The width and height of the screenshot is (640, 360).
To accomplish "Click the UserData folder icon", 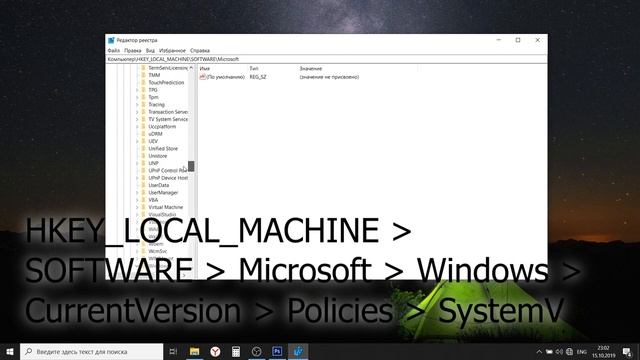I will pos(143,185).
